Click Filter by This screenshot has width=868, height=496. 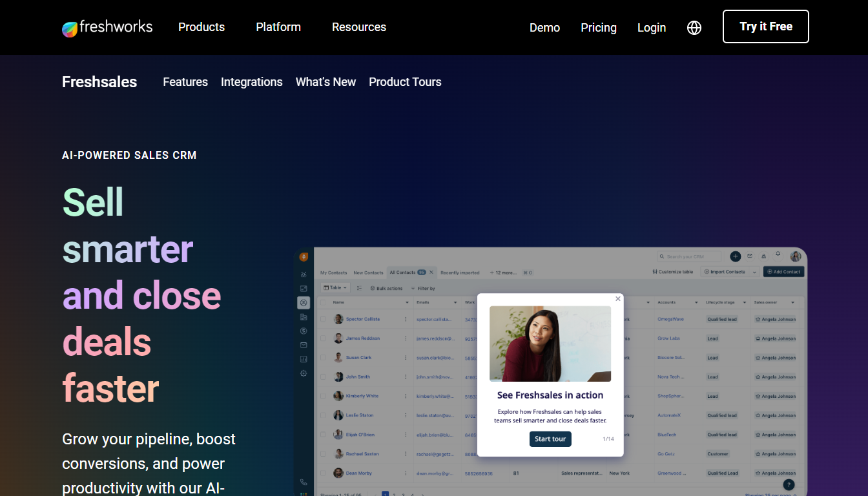pyautogui.click(x=423, y=288)
